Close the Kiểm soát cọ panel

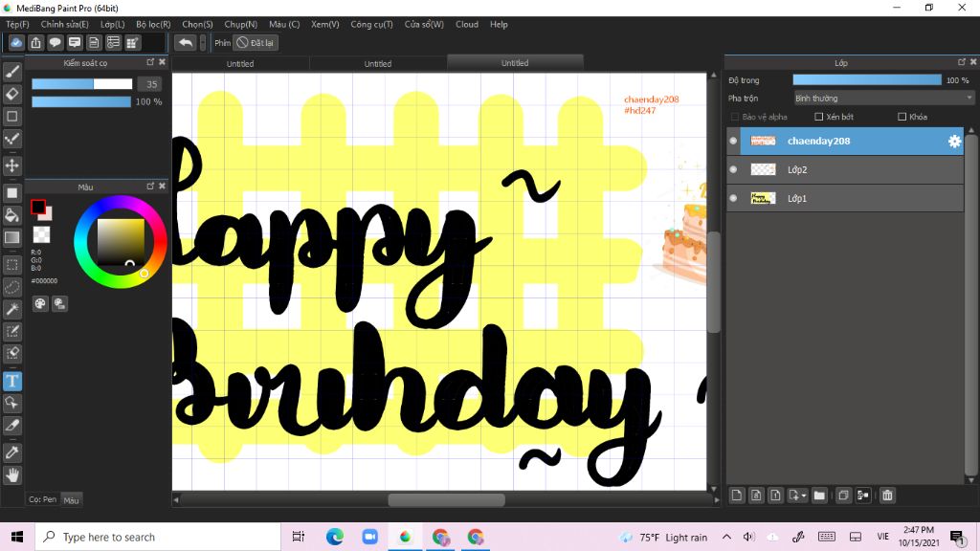coord(163,62)
